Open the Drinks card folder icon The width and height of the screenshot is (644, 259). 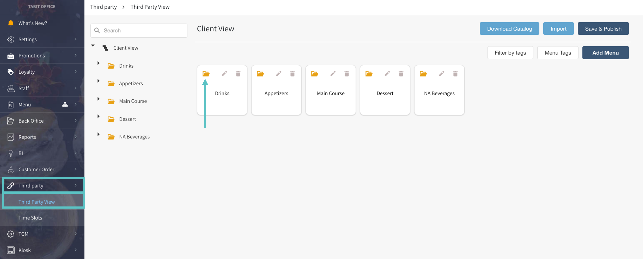(x=206, y=74)
